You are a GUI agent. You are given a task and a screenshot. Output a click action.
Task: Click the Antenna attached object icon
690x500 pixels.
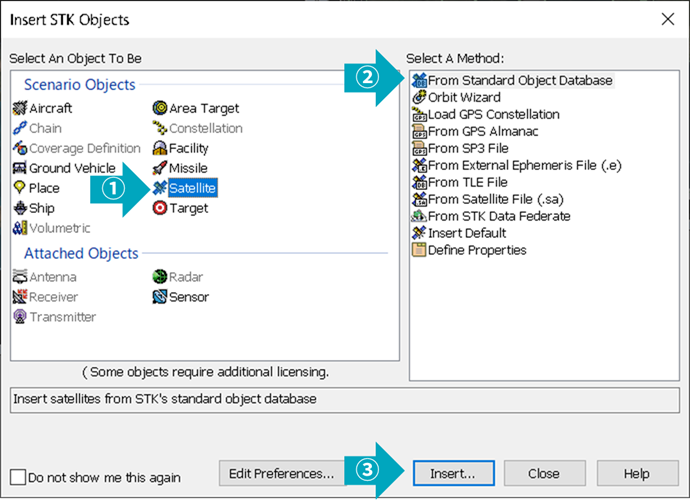(x=20, y=277)
